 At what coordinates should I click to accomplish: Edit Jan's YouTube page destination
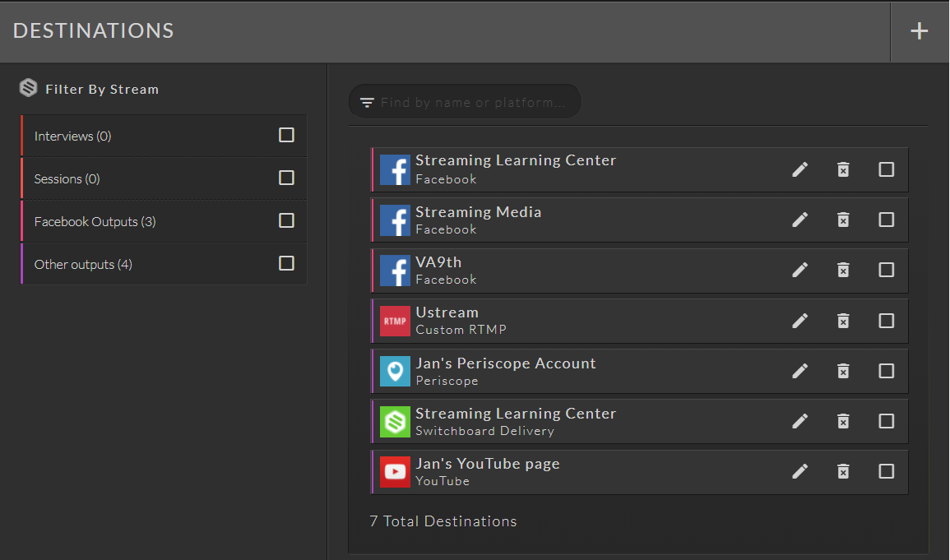pos(799,472)
